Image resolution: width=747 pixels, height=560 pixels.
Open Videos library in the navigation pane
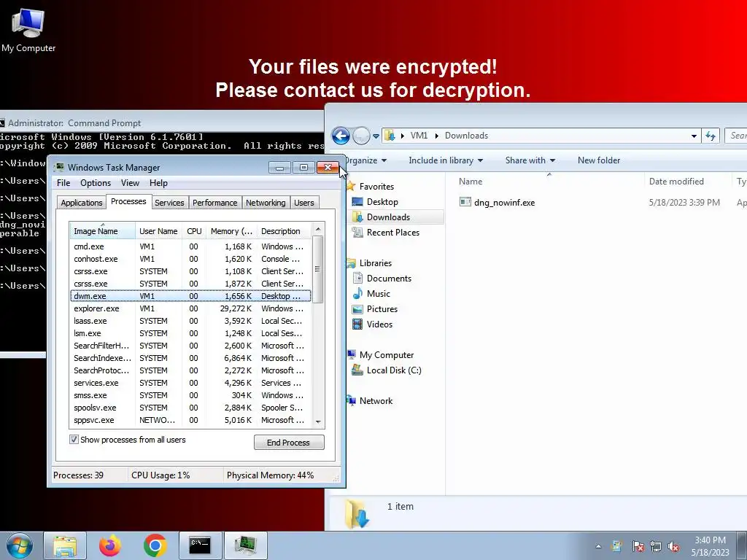[x=379, y=324]
